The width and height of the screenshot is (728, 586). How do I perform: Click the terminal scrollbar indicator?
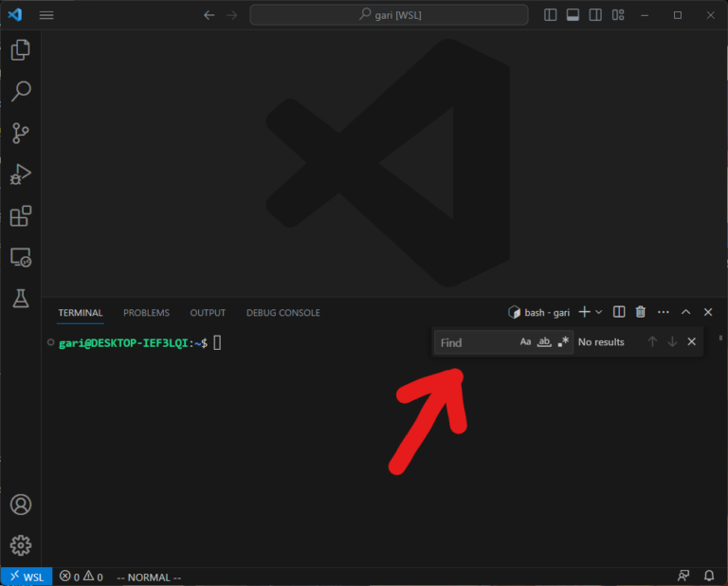(x=720, y=339)
